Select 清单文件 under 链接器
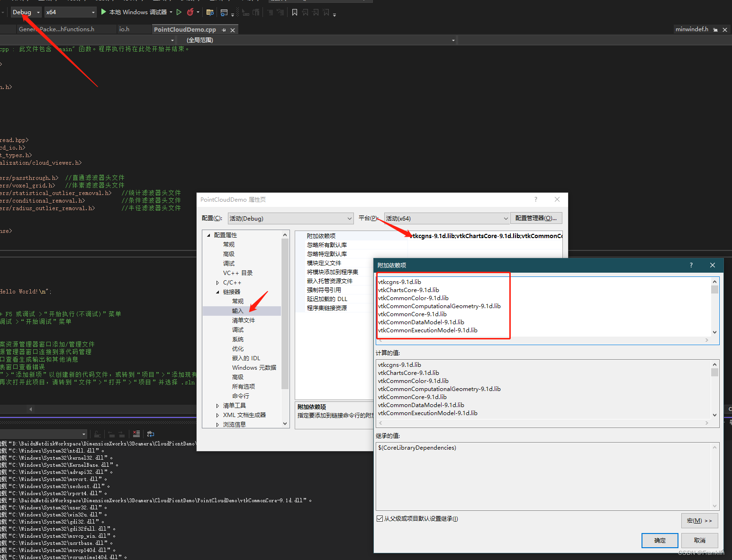 tap(244, 320)
